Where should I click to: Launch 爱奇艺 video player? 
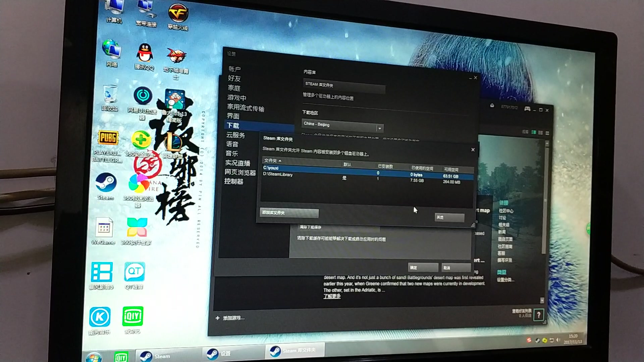pyautogui.click(x=133, y=315)
